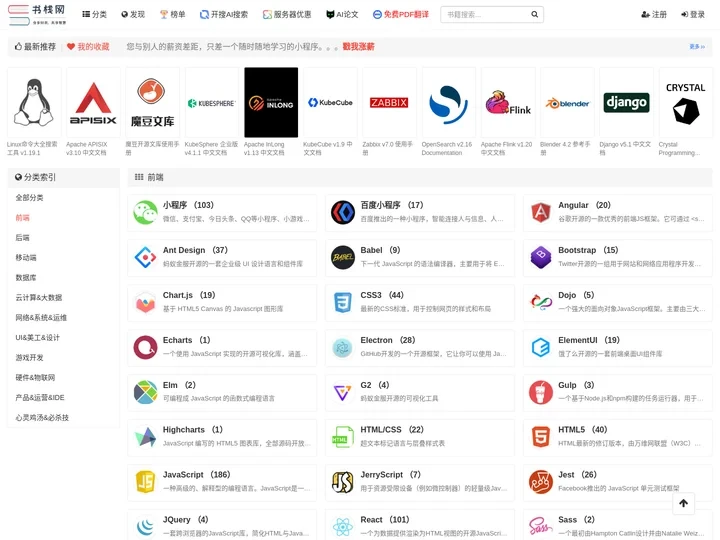Open the Apache Flink book cover
720x540 pixels.
point(508,102)
